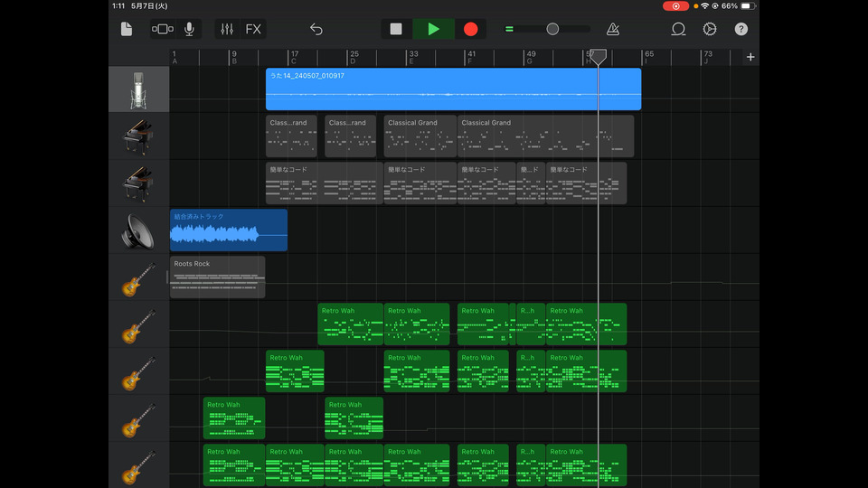Stop playback with the stop button
Screen dimensions: 868x488
click(x=396, y=29)
